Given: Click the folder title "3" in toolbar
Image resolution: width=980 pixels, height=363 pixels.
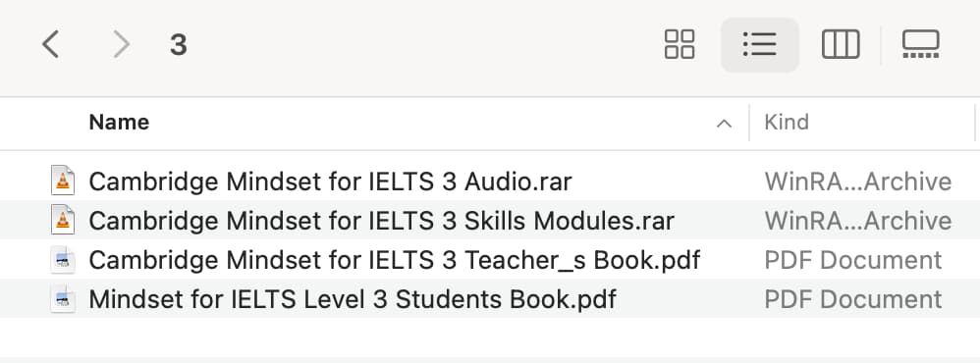Looking at the screenshot, I should click(x=179, y=45).
